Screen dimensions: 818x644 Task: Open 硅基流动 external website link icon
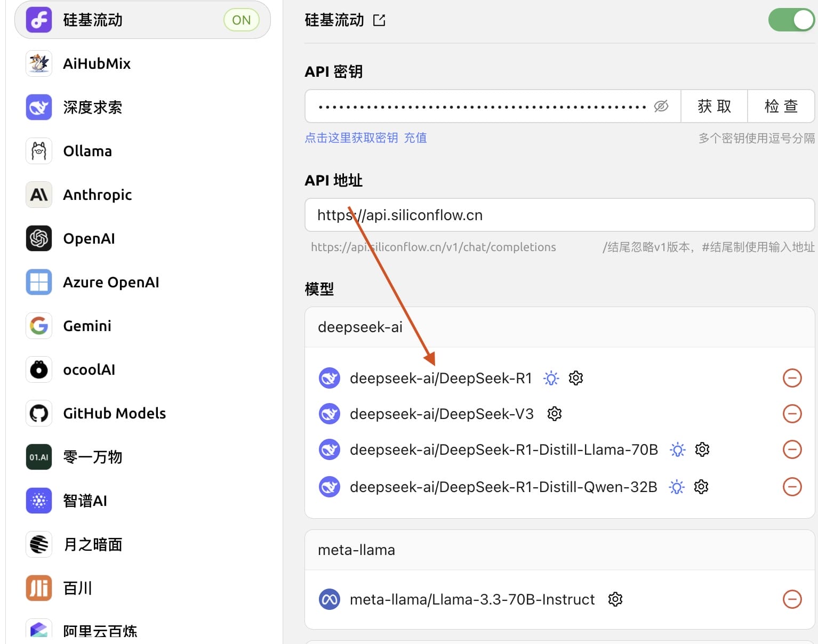point(379,20)
